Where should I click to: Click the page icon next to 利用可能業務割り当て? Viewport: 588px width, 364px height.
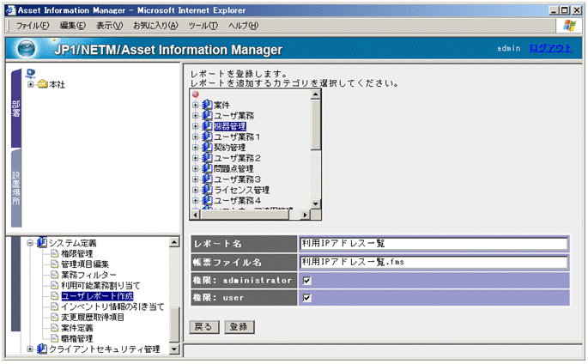(x=54, y=285)
